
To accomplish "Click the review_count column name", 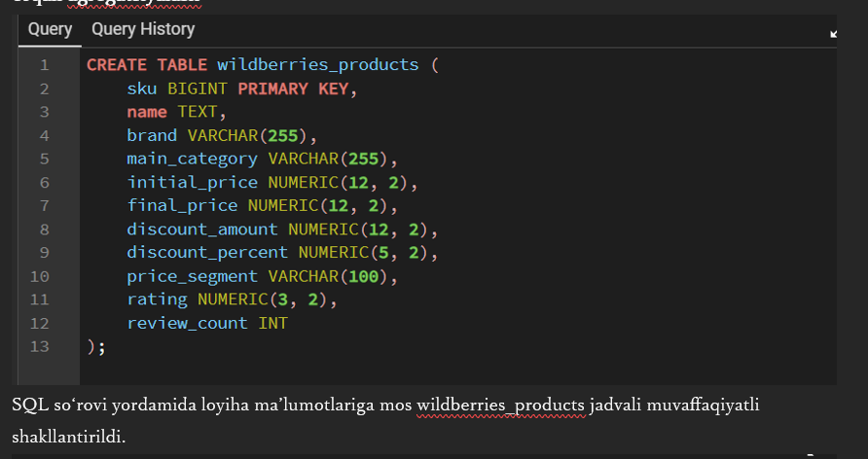I will click(187, 323).
